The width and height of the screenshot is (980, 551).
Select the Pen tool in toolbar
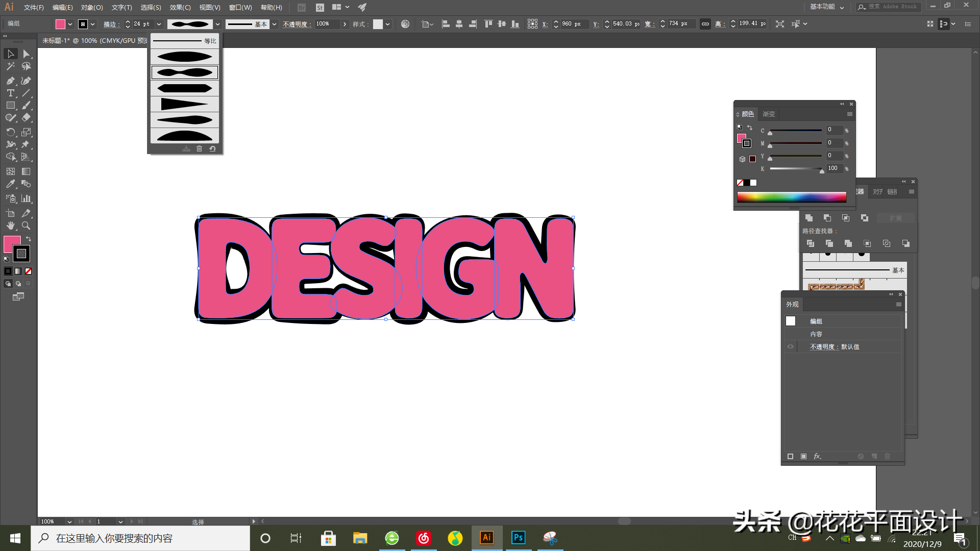(x=10, y=81)
